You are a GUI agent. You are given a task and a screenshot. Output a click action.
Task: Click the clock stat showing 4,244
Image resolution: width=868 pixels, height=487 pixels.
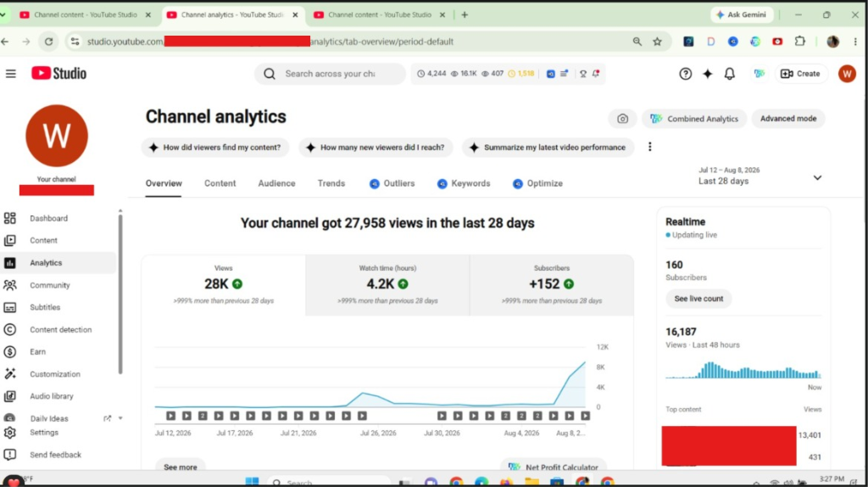[431, 74]
